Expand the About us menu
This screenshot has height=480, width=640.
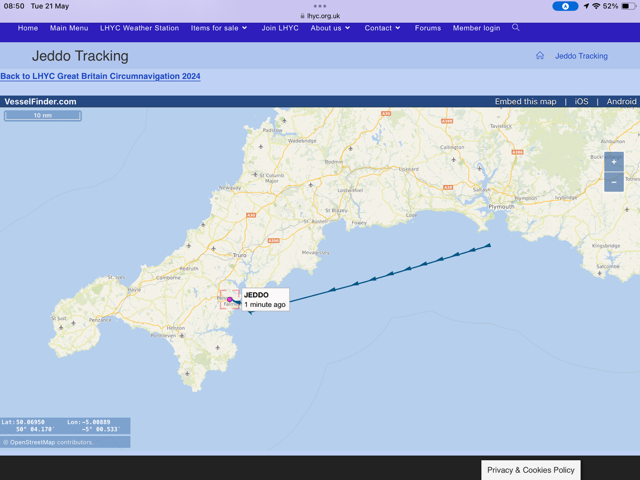click(330, 28)
